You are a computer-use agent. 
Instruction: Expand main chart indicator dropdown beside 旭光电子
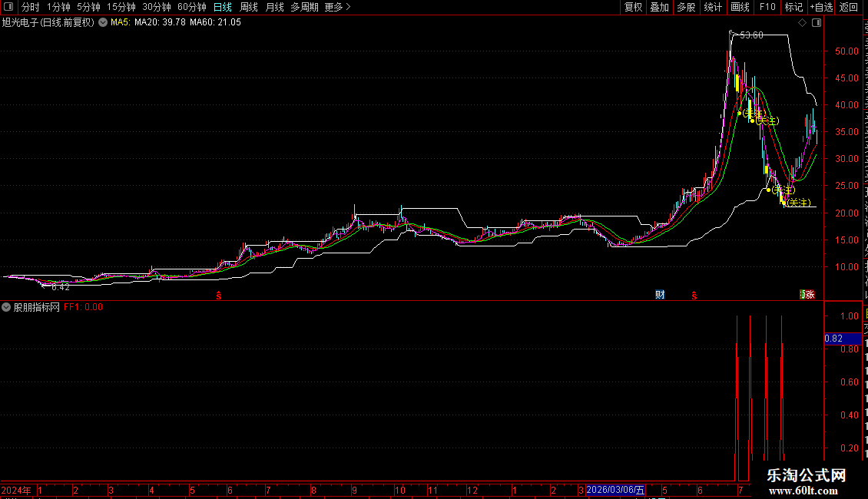[103, 22]
